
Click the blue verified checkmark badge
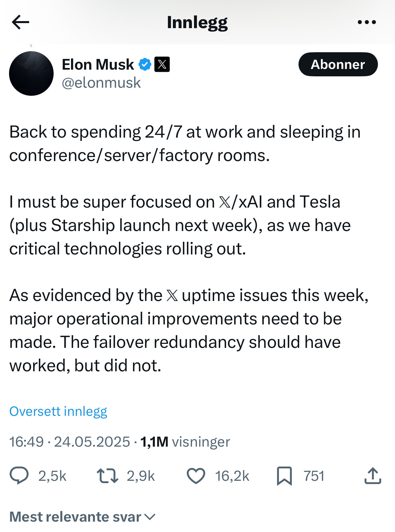(145, 64)
